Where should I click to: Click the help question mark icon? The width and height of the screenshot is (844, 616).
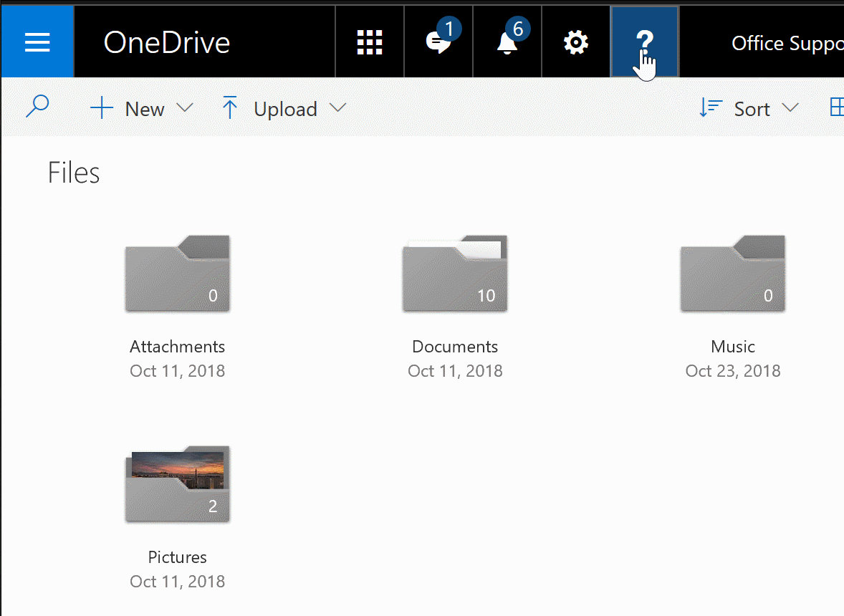click(x=645, y=42)
